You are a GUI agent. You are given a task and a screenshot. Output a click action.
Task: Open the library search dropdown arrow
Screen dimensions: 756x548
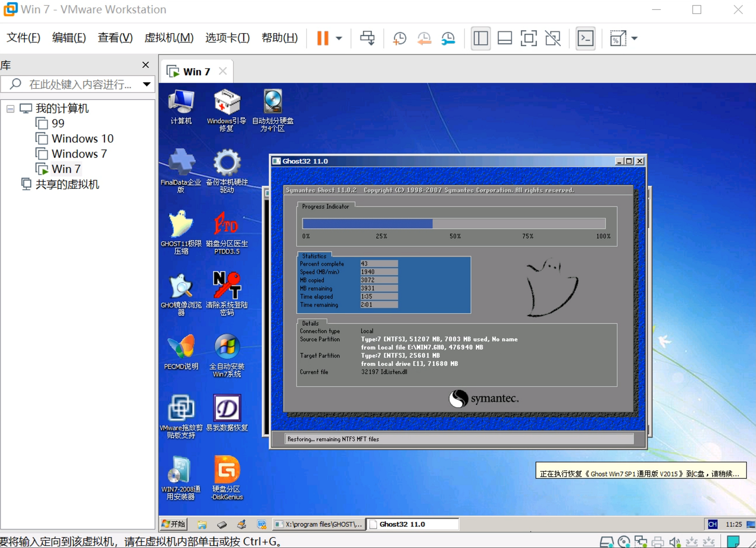pyautogui.click(x=147, y=84)
